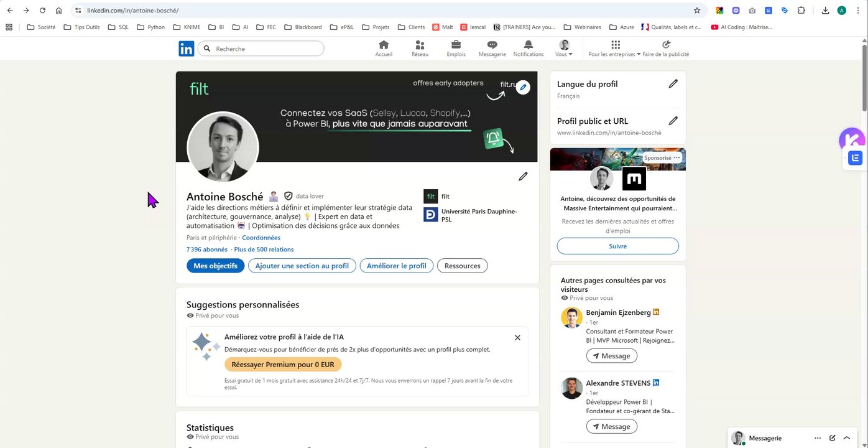This screenshot has width=868, height=448.
Task: Open the Chrome profile avatar
Action: coord(842,11)
